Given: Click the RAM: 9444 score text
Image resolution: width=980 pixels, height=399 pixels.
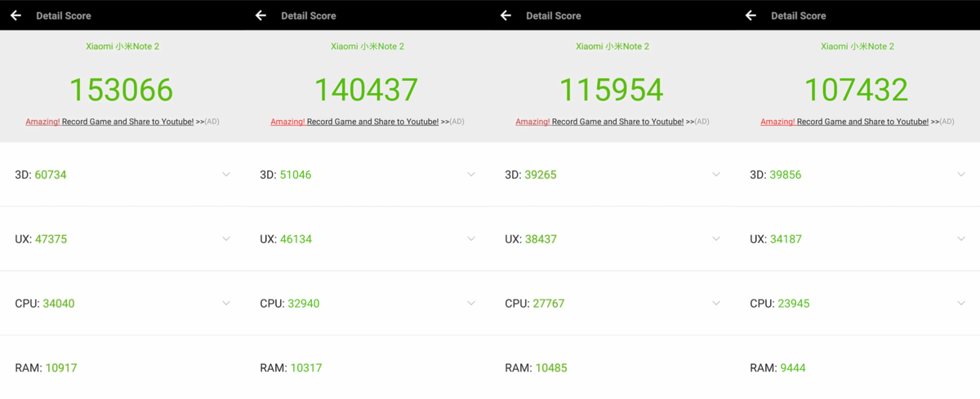Looking at the screenshot, I should coord(777,368).
